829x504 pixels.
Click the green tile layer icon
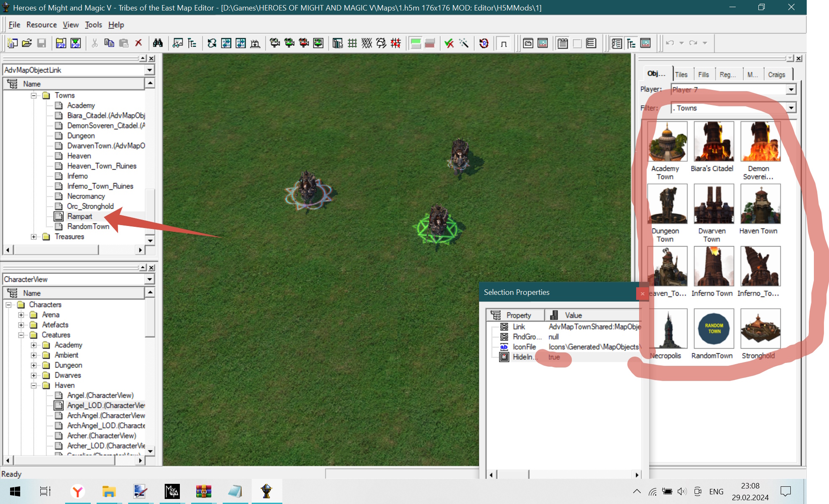416,43
